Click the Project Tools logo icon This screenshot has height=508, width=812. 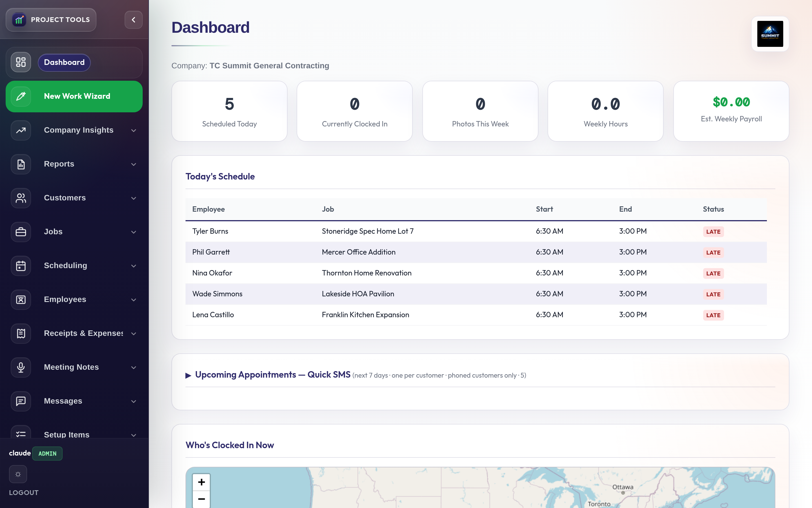pyautogui.click(x=19, y=20)
